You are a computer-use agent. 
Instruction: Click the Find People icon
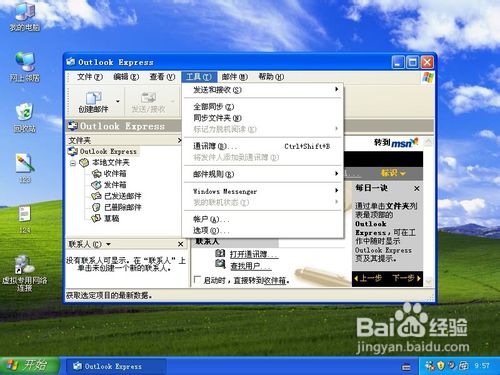(x=220, y=265)
